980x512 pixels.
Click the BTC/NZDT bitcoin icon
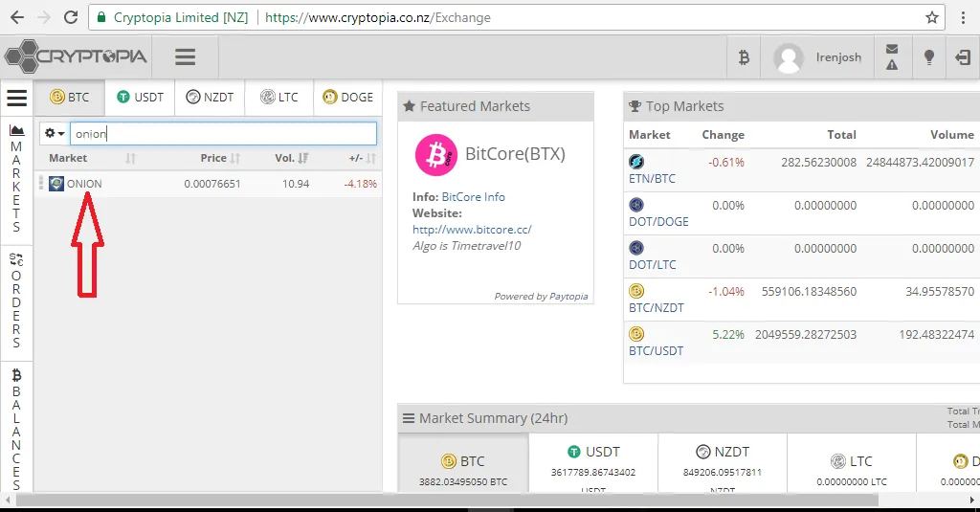[x=636, y=291]
